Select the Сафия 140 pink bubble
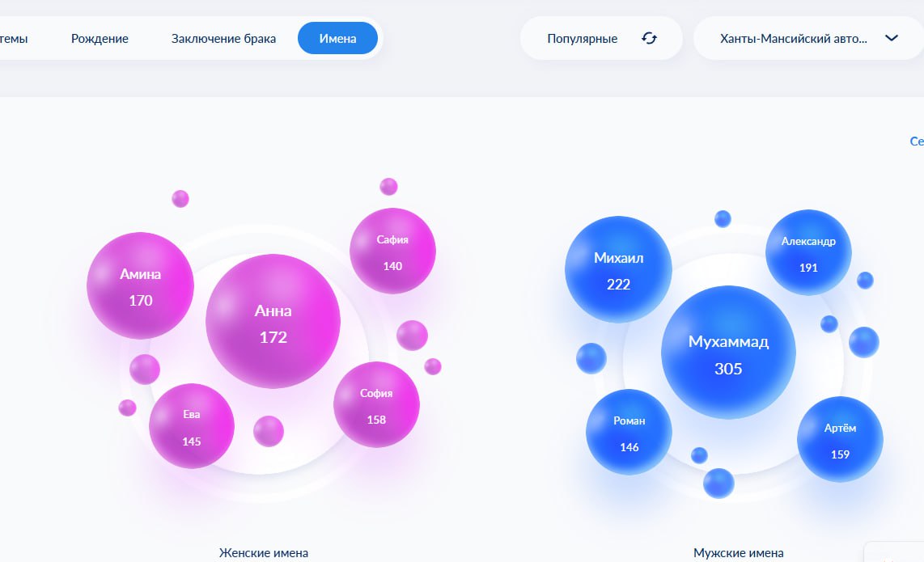 click(x=392, y=251)
